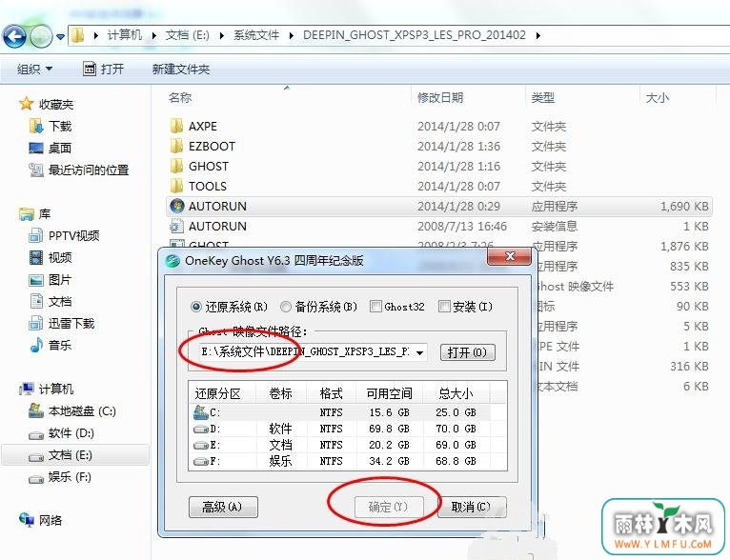Open the recent locations dropdown arrow
The width and height of the screenshot is (730, 560).
pyautogui.click(x=61, y=36)
